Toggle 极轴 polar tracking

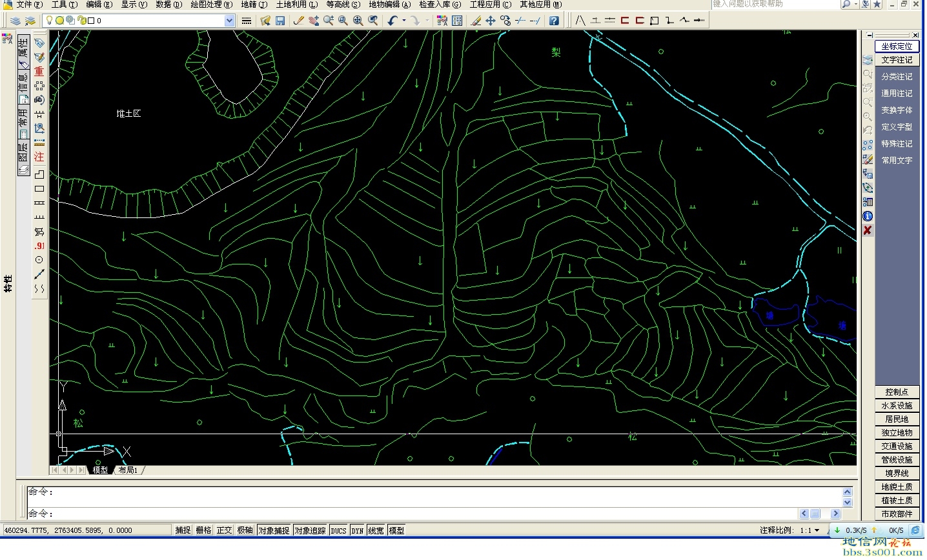245,530
